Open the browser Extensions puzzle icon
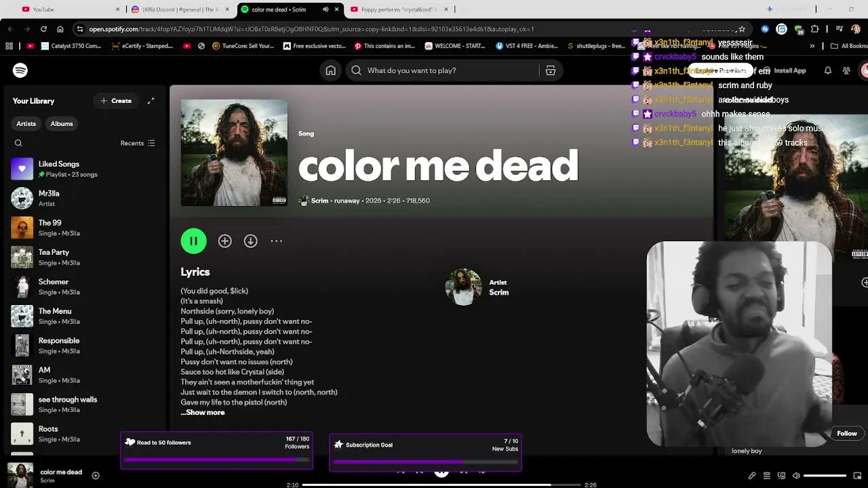Viewport: 868px width, 488px height. click(815, 29)
